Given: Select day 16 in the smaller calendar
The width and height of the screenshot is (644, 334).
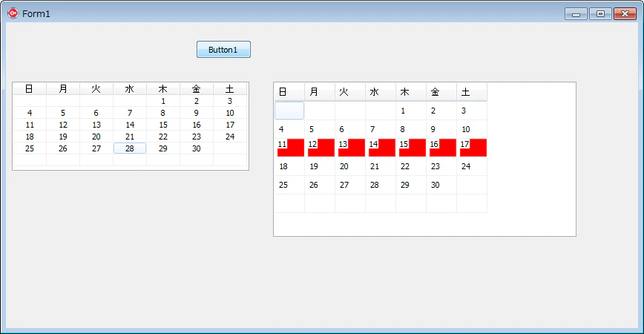Looking at the screenshot, I should [x=197, y=125].
